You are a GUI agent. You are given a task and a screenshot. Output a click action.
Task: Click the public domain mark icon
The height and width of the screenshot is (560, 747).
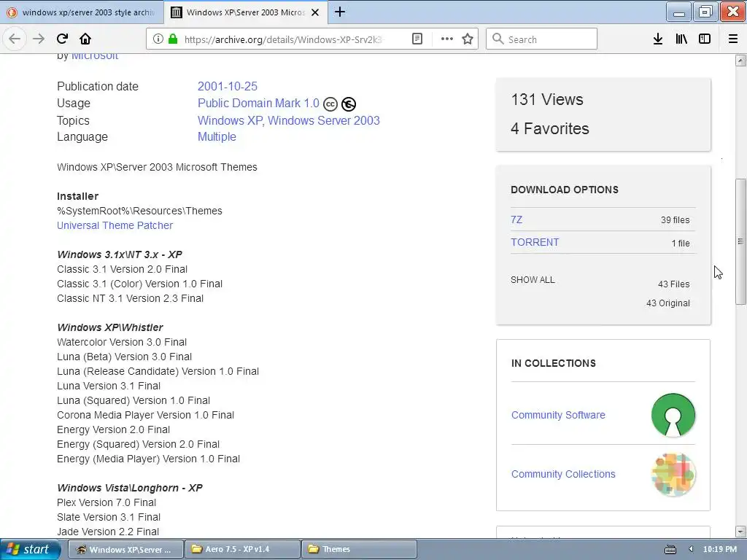click(349, 104)
